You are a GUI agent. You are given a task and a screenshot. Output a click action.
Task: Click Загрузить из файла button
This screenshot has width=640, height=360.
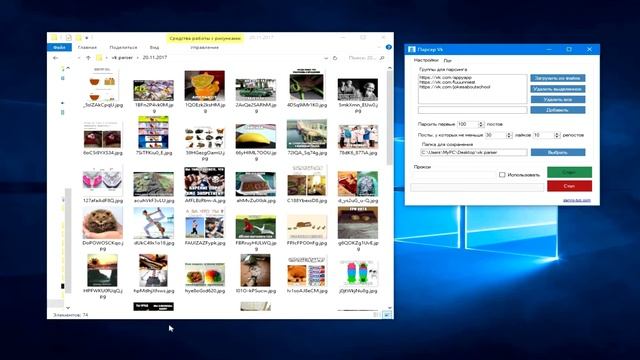[x=558, y=78]
